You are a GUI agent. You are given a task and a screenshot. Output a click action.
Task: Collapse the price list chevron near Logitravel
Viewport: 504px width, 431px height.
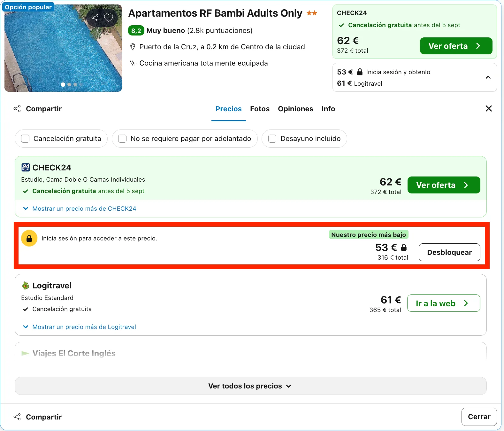click(x=488, y=77)
